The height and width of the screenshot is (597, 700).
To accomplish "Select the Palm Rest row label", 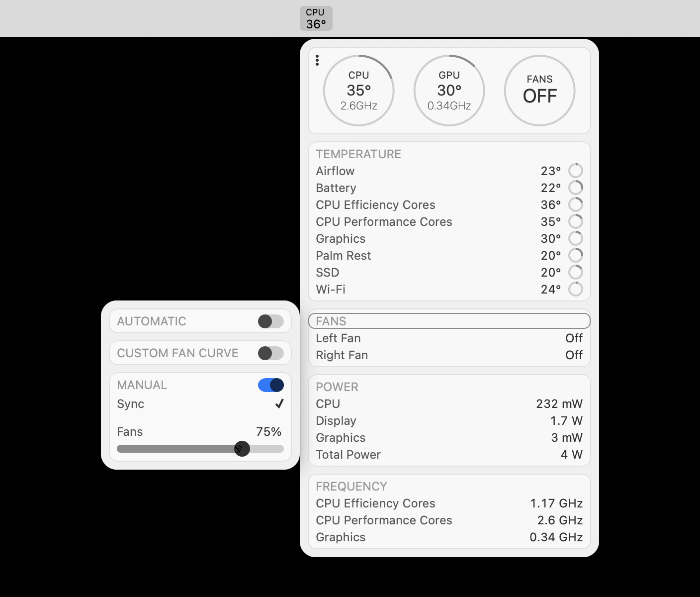I will click(344, 256).
